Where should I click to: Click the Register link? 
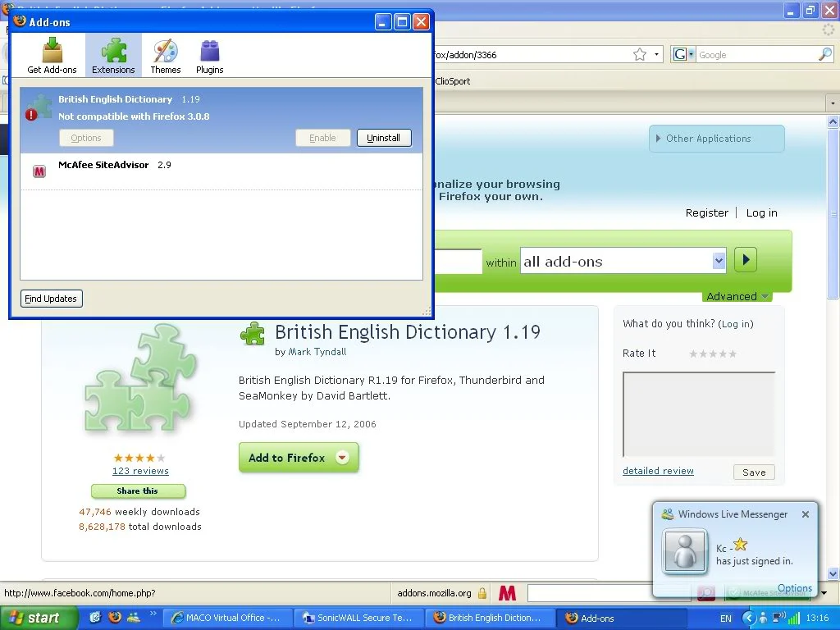706,212
